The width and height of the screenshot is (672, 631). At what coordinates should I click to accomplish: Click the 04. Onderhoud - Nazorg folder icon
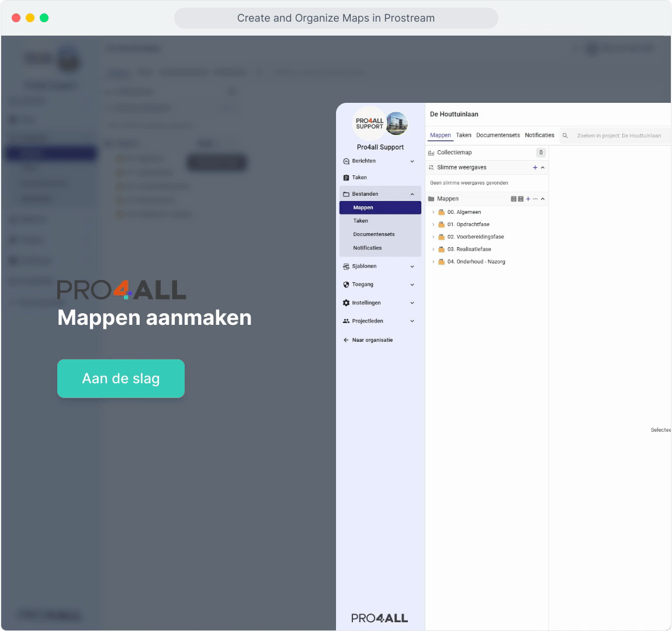pyautogui.click(x=441, y=262)
